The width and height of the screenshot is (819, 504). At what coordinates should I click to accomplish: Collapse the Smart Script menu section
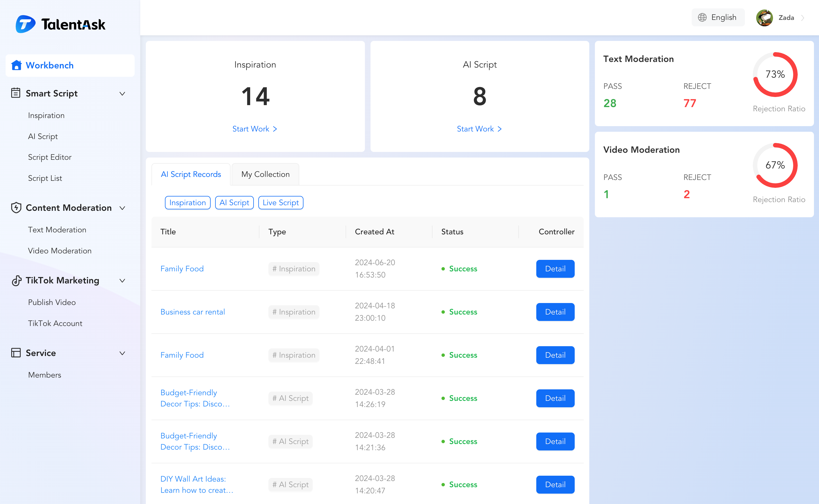pyautogui.click(x=122, y=94)
